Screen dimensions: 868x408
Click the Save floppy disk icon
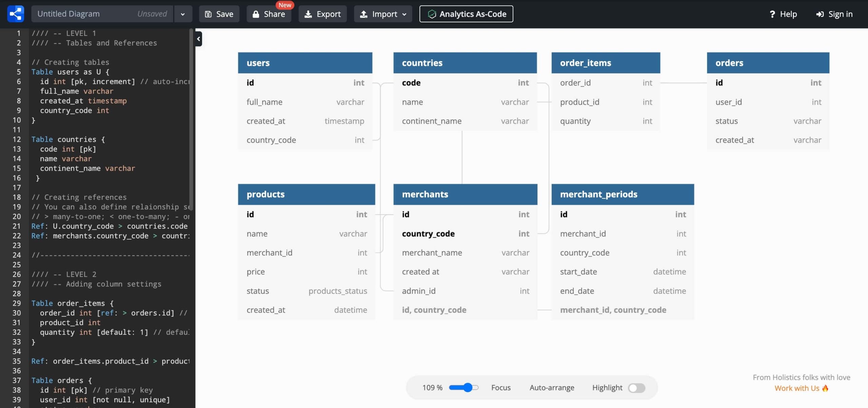(208, 14)
